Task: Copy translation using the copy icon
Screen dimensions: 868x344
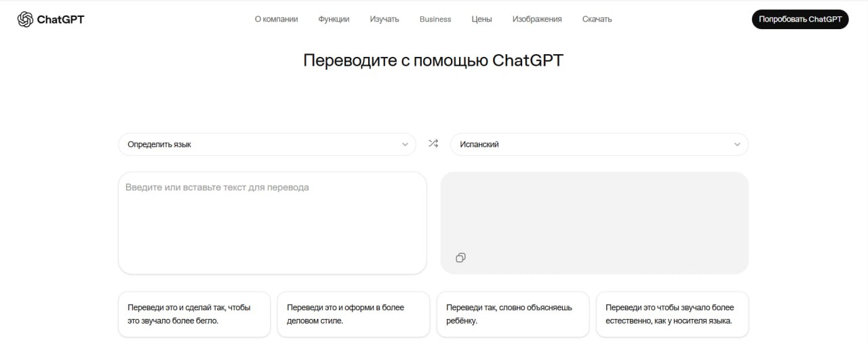Action: 460,257
